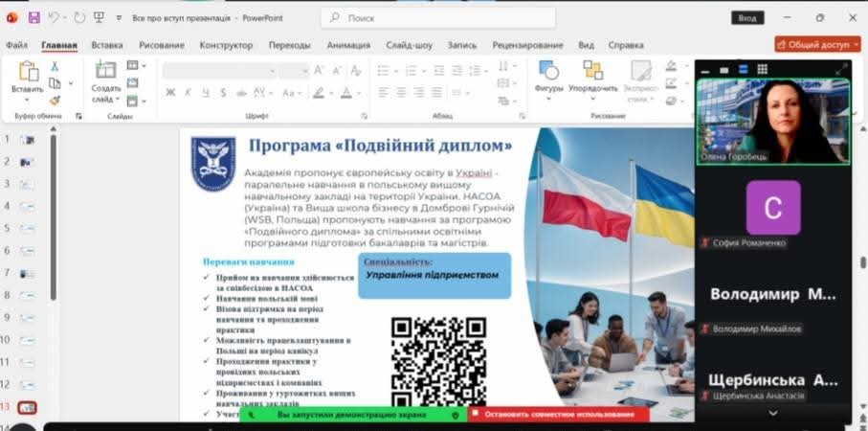The width and height of the screenshot is (868, 431).
Task: Select the Format Painter brush icon
Action: [55, 100]
